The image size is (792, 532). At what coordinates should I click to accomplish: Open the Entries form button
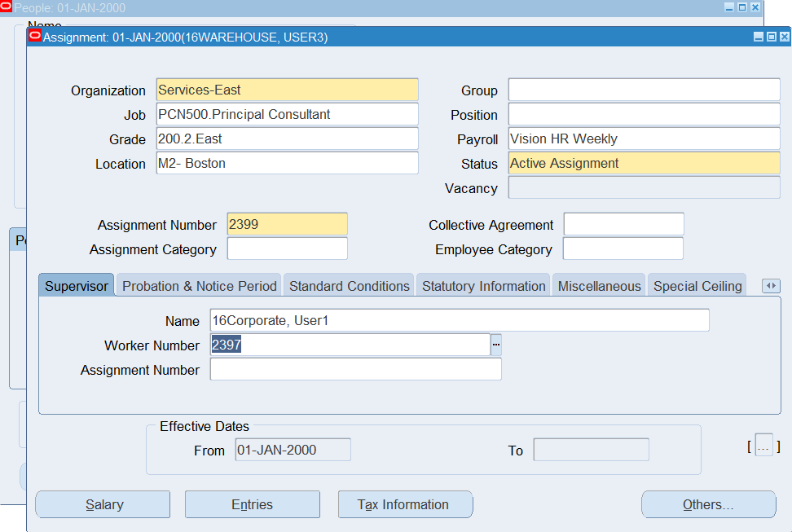252,505
